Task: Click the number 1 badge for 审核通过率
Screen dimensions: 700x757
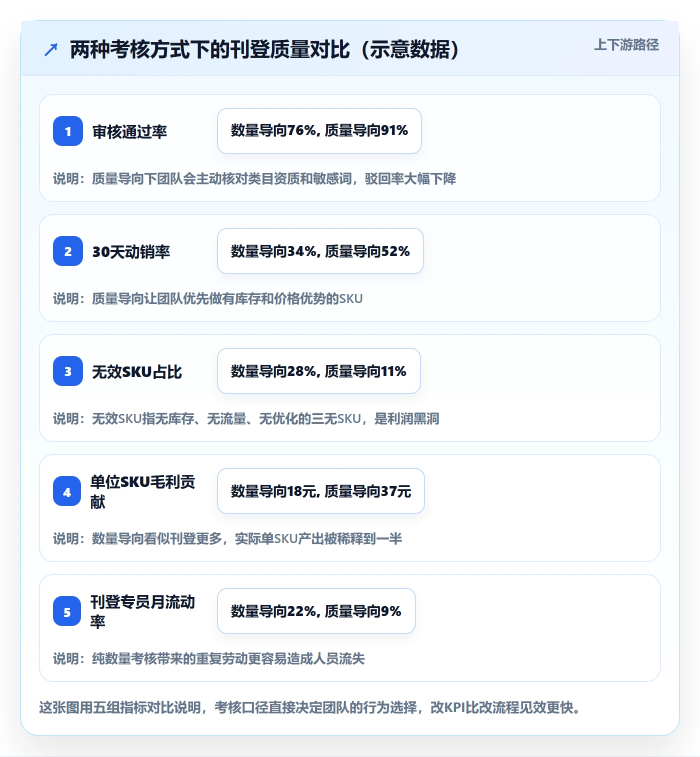Action: 68,131
